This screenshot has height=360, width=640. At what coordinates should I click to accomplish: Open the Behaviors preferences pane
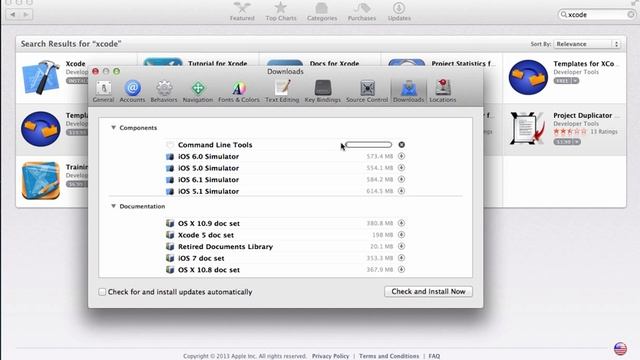coord(164,91)
